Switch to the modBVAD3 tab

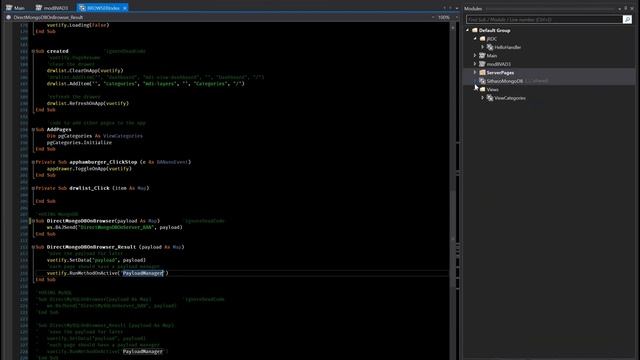52,8
